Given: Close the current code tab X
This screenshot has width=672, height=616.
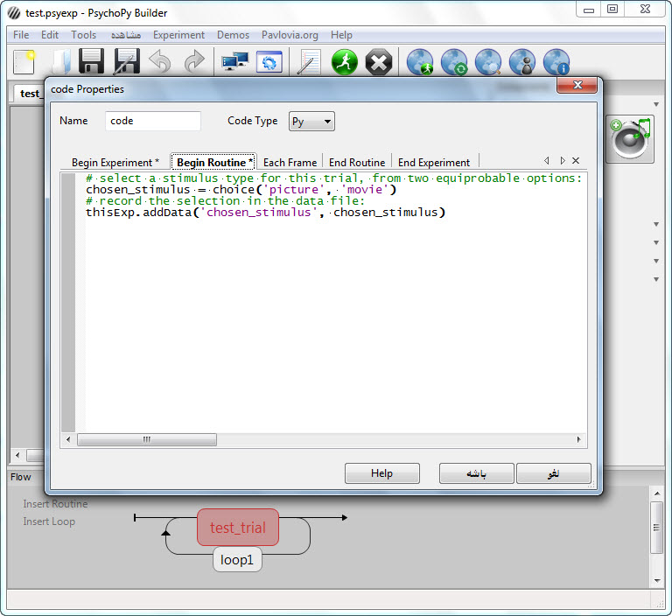Looking at the screenshot, I should click(x=576, y=160).
